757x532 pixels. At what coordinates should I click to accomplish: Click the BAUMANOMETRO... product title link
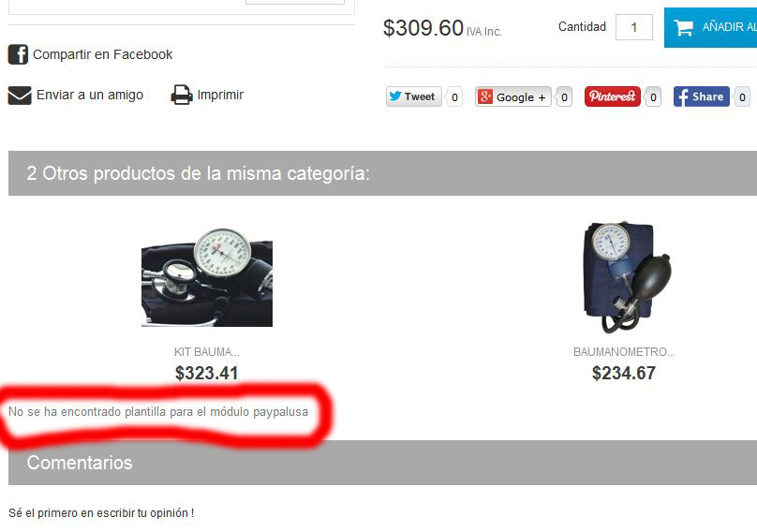tap(624, 352)
